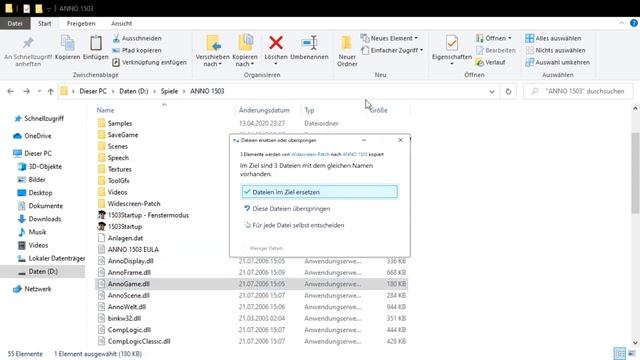Collapse dialog with Weniger Details
Image resolution: width=640 pixels, height=360 pixels.
coord(266,248)
